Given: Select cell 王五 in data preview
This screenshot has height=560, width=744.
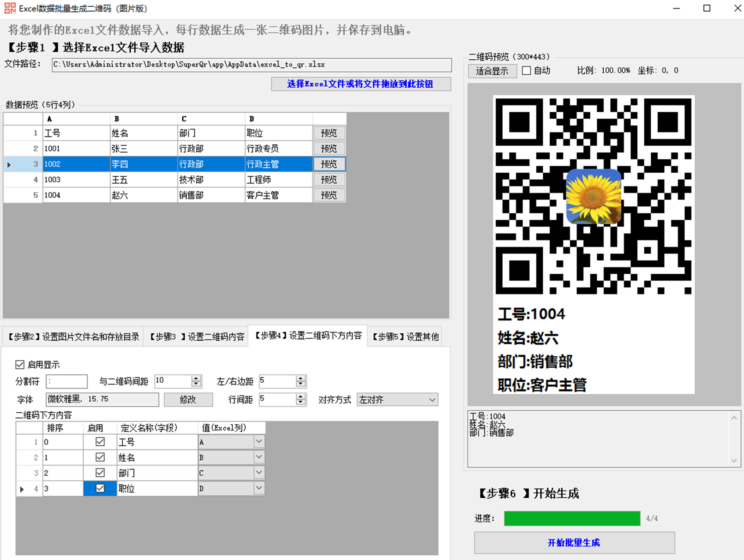Looking at the screenshot, I should coord(144,180).
